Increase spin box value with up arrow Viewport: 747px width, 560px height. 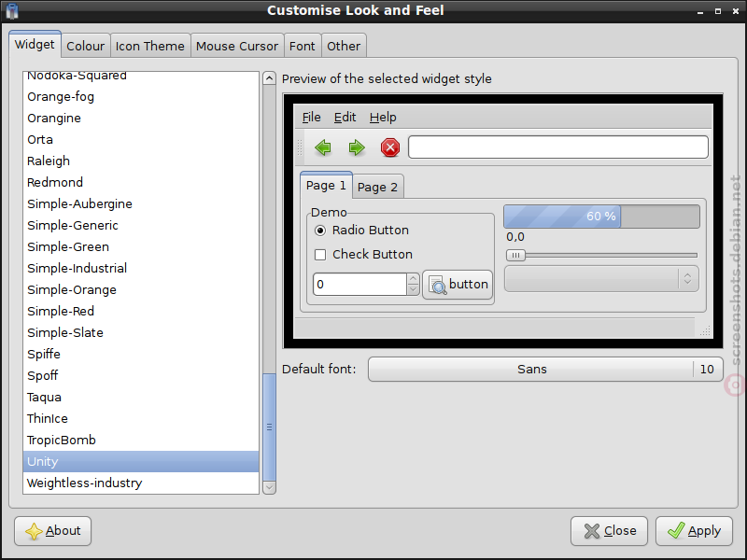click(413, 278)
